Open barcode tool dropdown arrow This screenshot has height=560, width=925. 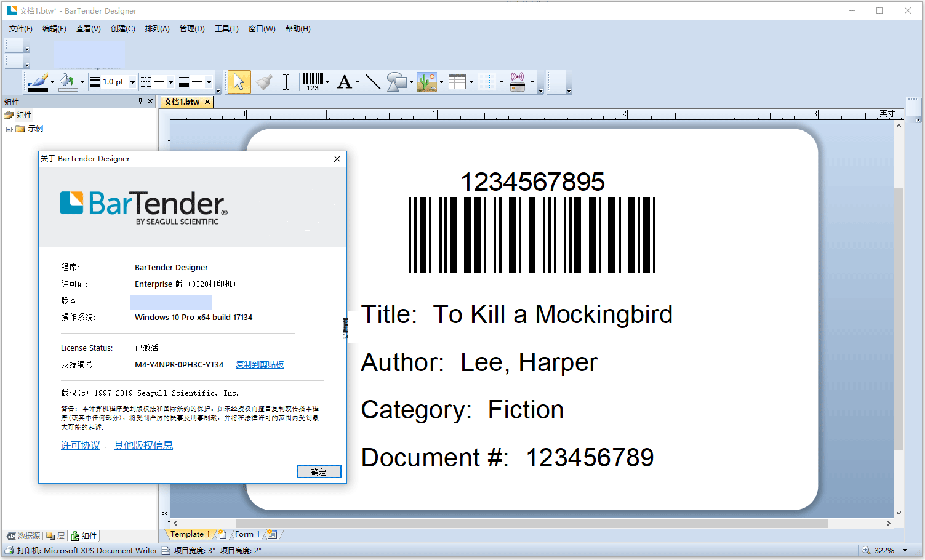[x=327, y=82]
